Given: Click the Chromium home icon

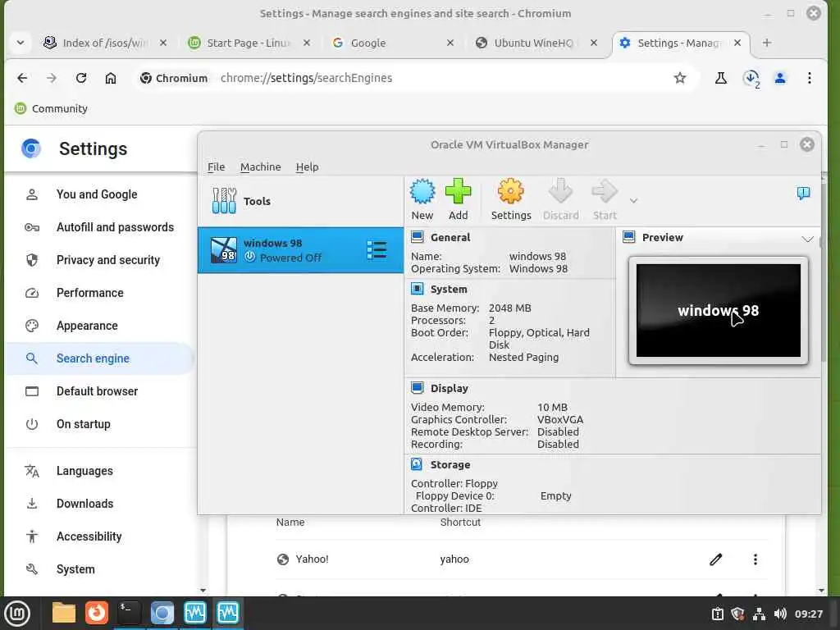Looking at the screenshot, I should (x=111, y=78).
